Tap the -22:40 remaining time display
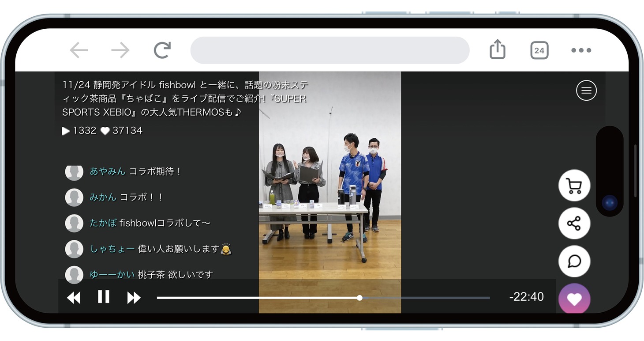Image resolution: width=644 pixels, height=341 pixels. 526,297
